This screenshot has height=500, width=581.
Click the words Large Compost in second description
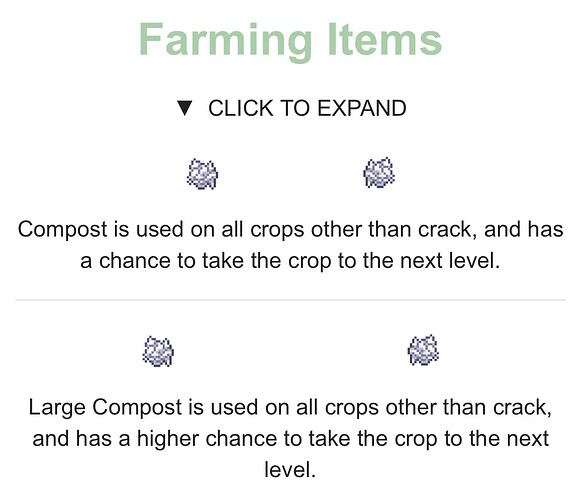[105, 408]
